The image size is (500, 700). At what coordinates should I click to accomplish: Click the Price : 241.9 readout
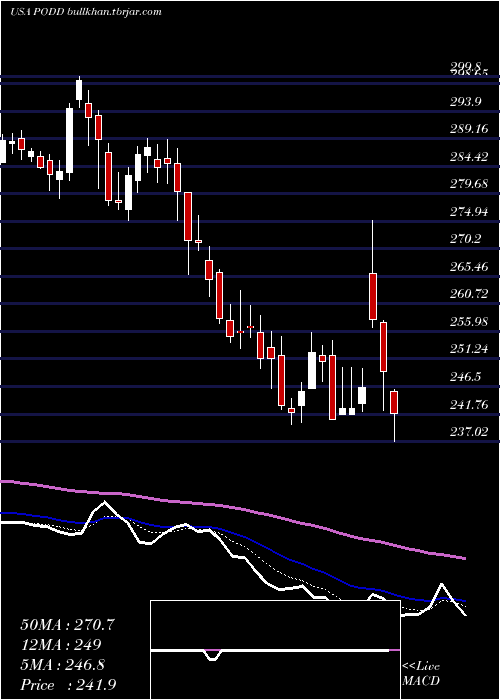click(70, 685)
